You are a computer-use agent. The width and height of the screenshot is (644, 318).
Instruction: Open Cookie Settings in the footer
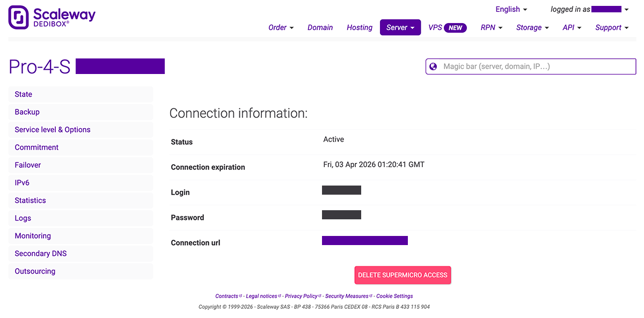pos(394,296)
